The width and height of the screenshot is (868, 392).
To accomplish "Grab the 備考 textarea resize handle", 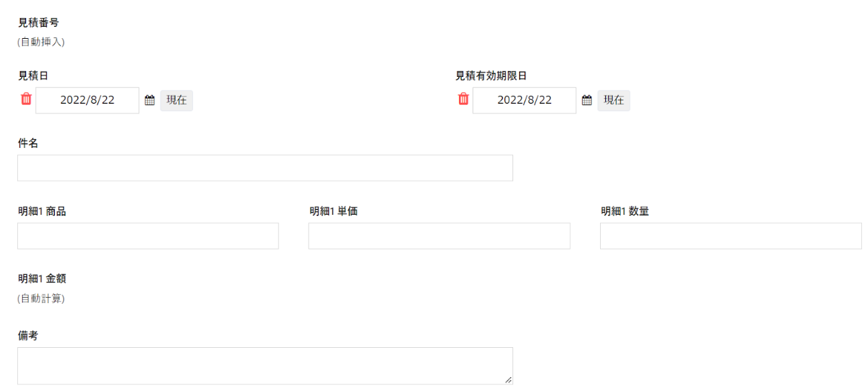I will [x=509, y=380].
